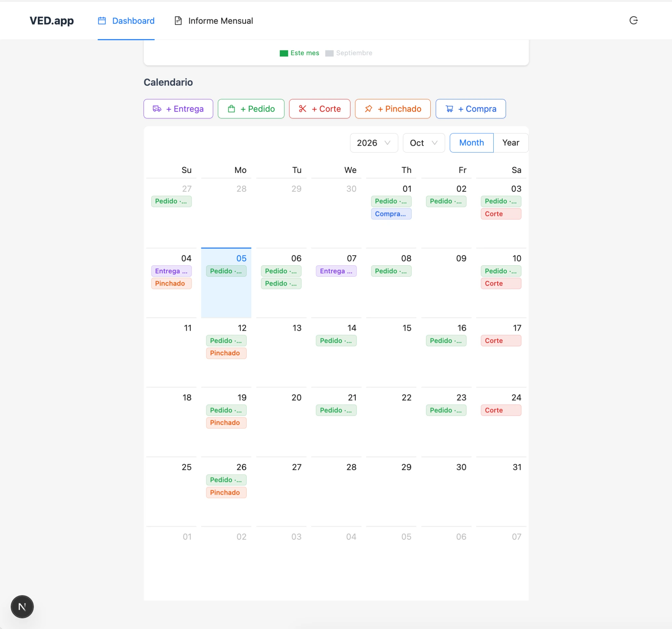Screen dimensions: 672x629
Task: Toggle the 'Este mes' legend series
Action: (x=299, y=53)
